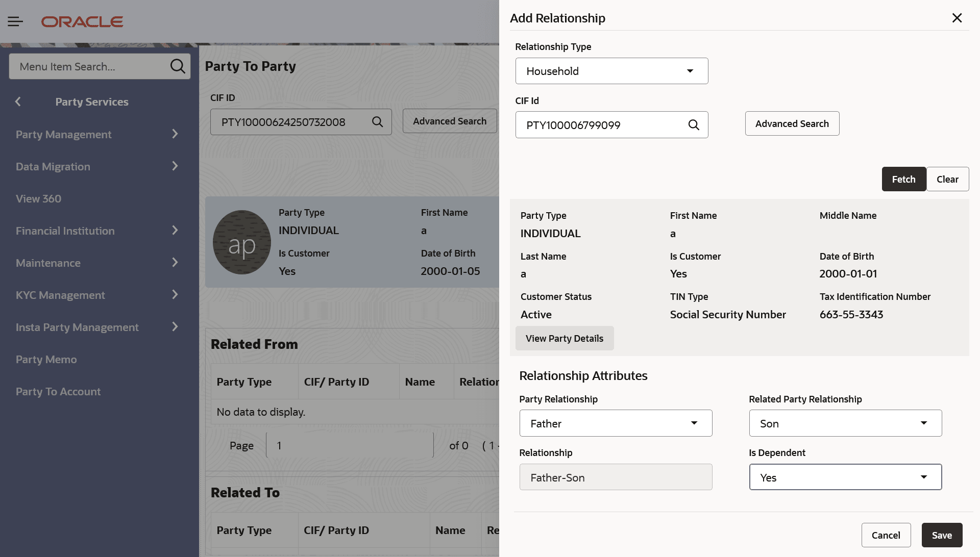This screenshot has height=557, width=980.
Task: Go back using Party Services arrow
Action: pos(18,102)
